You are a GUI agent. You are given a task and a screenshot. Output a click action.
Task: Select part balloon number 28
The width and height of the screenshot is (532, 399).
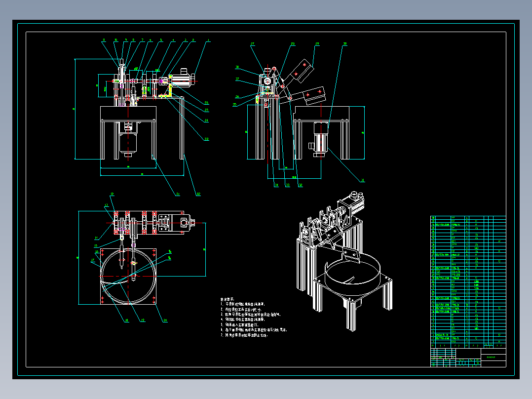tap(293, 44)
